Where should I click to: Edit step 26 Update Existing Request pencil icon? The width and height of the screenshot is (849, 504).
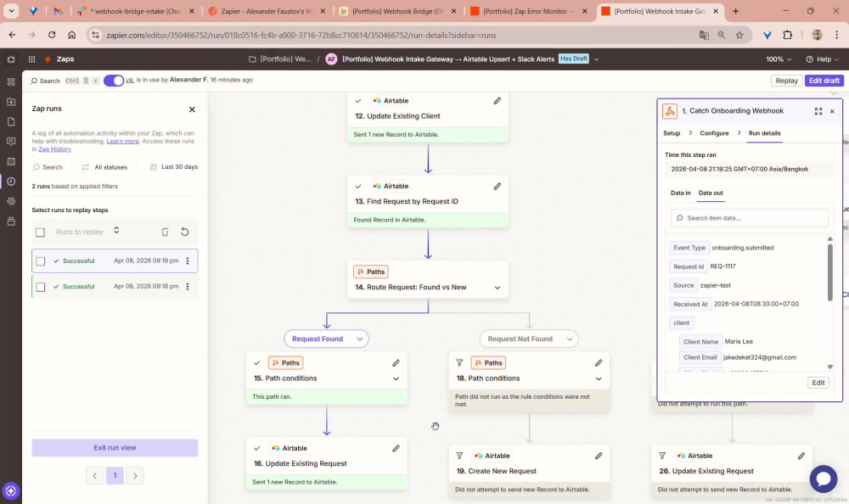(801, 456)
